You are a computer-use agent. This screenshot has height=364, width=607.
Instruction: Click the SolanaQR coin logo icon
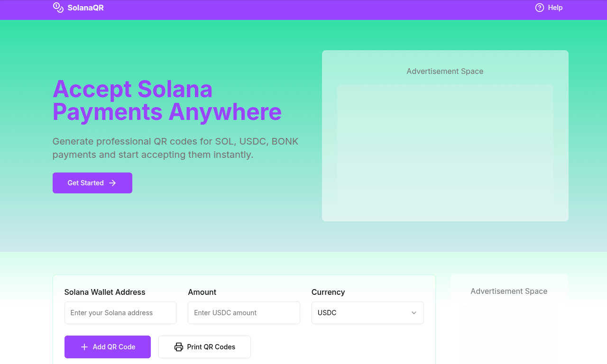pyautogui.click(x=58, y=8)
